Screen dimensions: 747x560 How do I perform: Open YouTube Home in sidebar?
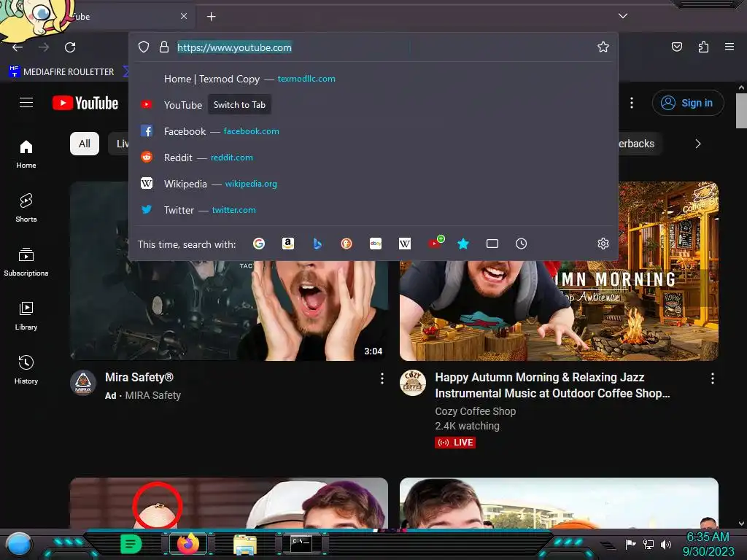26,155
